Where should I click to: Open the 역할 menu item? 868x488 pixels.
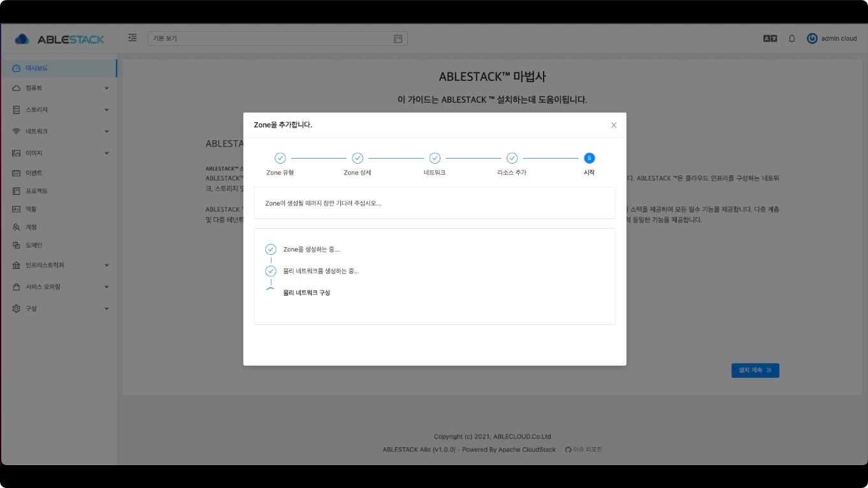point(59,209)
